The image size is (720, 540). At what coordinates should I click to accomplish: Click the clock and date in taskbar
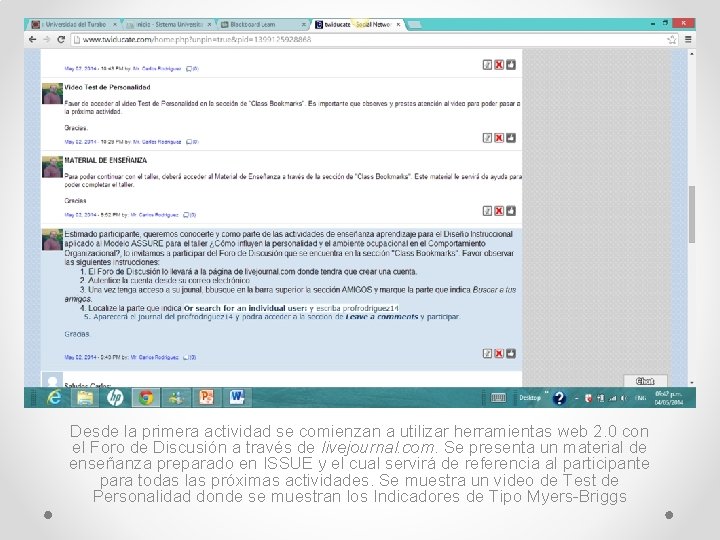pos(669,398)
